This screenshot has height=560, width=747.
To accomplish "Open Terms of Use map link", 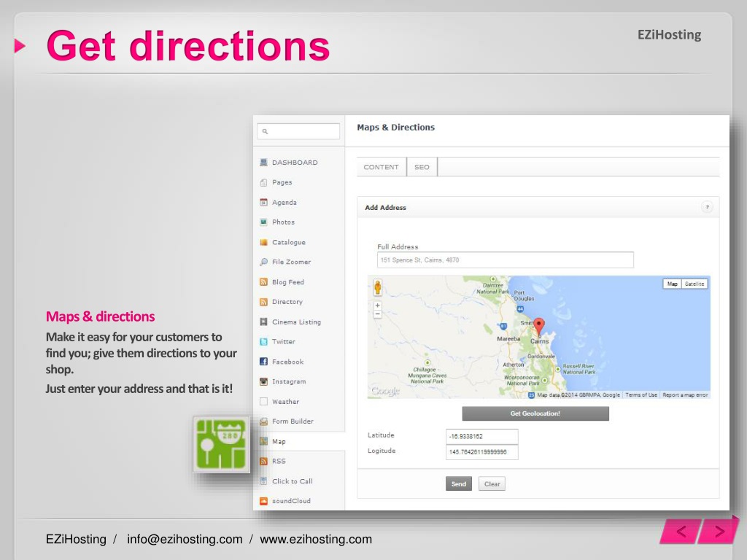I will click(641, 394).
